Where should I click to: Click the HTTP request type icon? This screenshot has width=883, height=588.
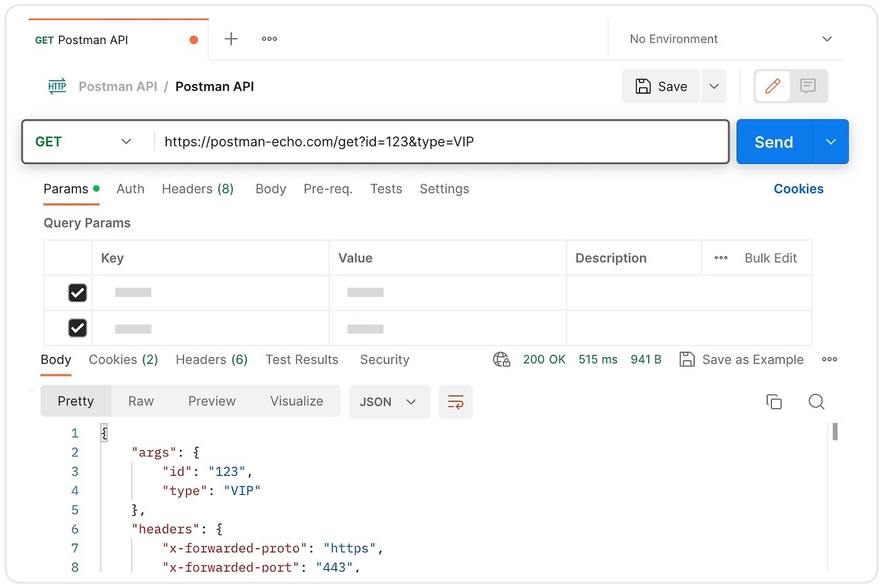(x=57, y=86)
